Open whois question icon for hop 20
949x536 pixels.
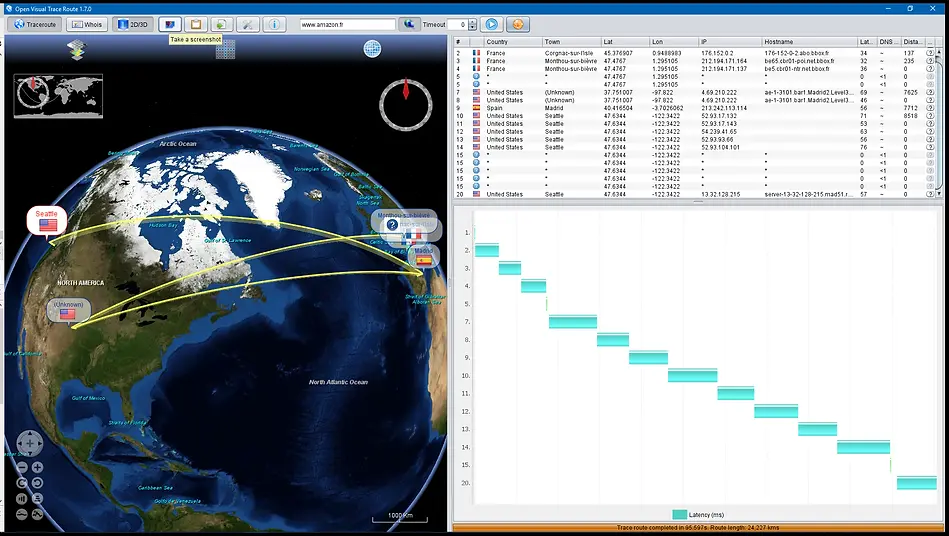[930, 195]
